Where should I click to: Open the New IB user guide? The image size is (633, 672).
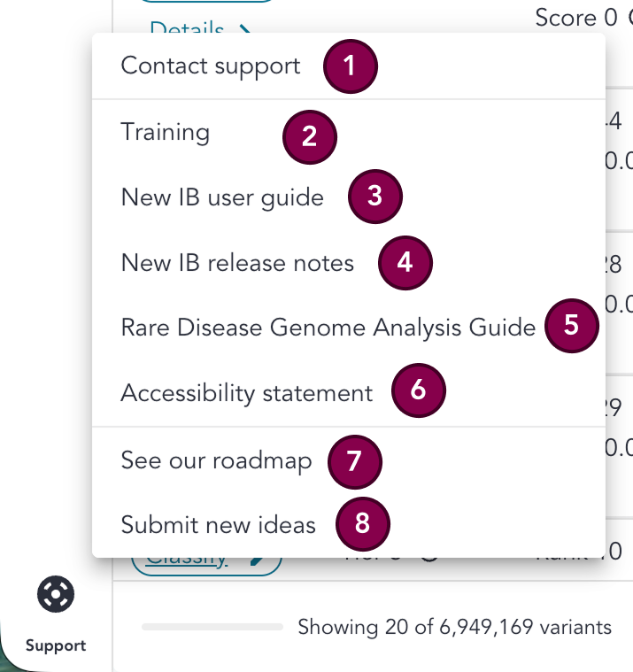coord(222,197)
